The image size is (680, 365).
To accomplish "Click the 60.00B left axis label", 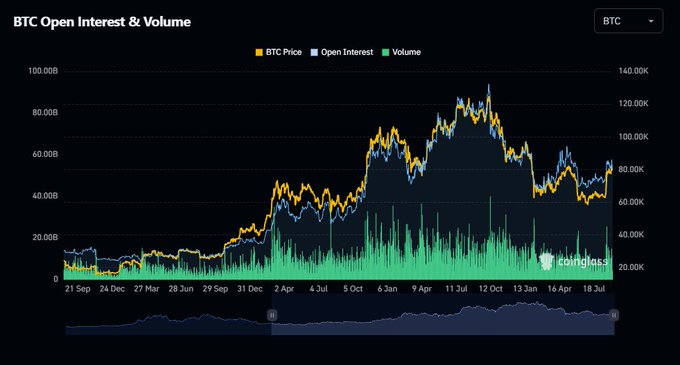I will point(45,154).
